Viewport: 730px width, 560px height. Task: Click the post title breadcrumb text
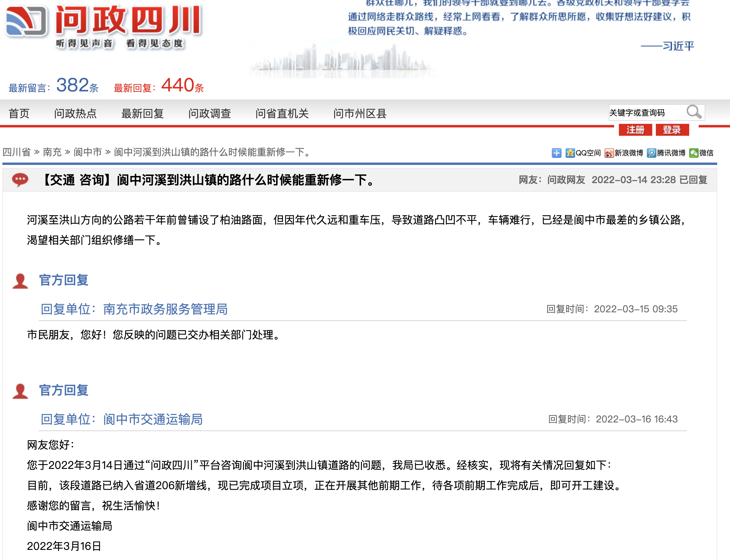point(213,152)
